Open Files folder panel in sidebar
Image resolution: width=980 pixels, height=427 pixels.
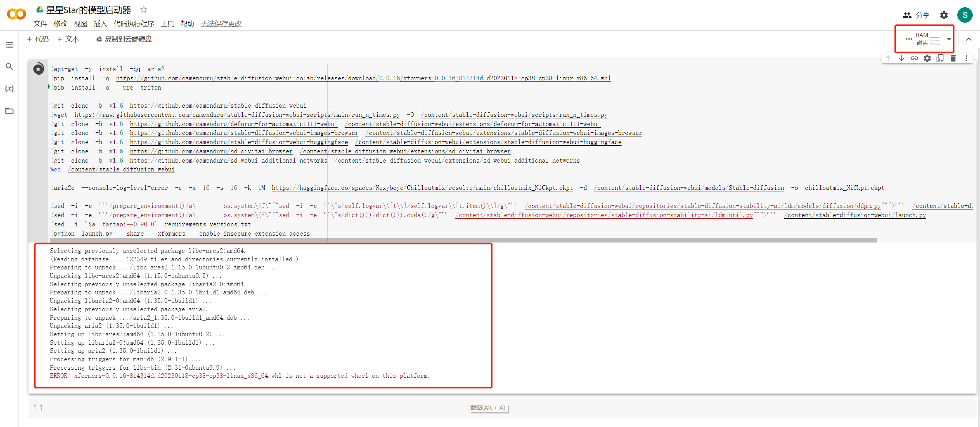(9, 111)
